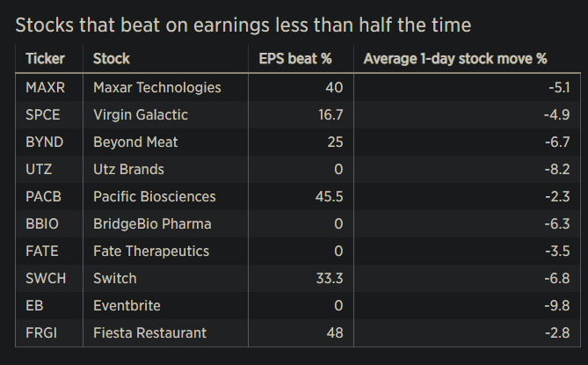Select the MAXR ticker cell
Viewport: 588px width, 365px height.
pyautogui.click(x=45, y=87)
